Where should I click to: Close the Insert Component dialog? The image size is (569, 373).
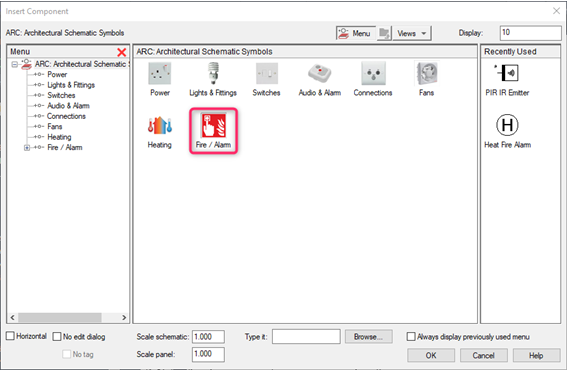tap(556, 11)
